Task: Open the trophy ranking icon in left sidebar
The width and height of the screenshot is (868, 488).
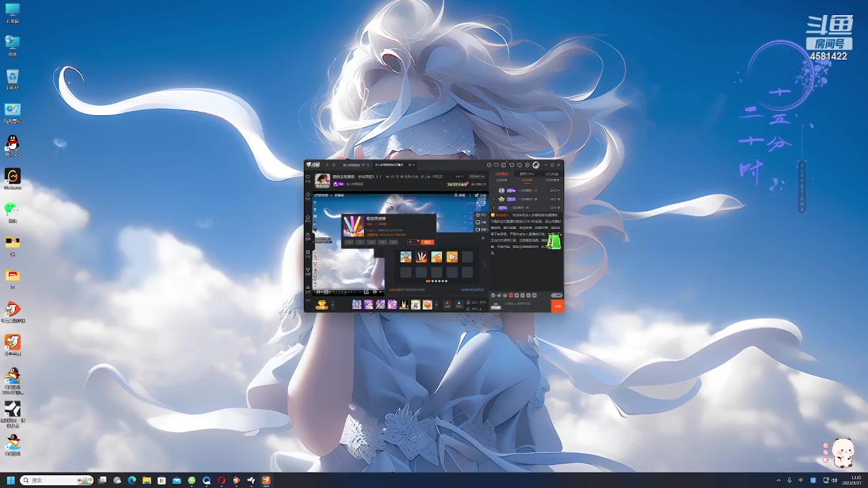Action: click(x=308, y=271)
